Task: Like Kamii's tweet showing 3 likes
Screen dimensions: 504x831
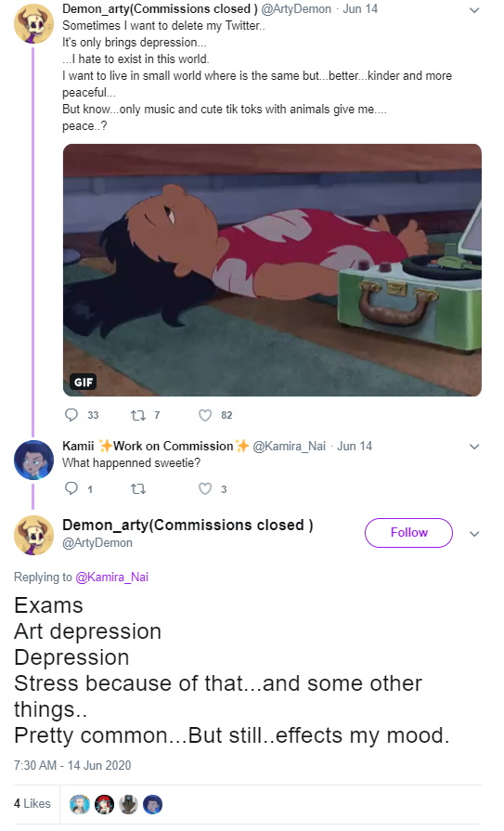Action: click(205, 488)
